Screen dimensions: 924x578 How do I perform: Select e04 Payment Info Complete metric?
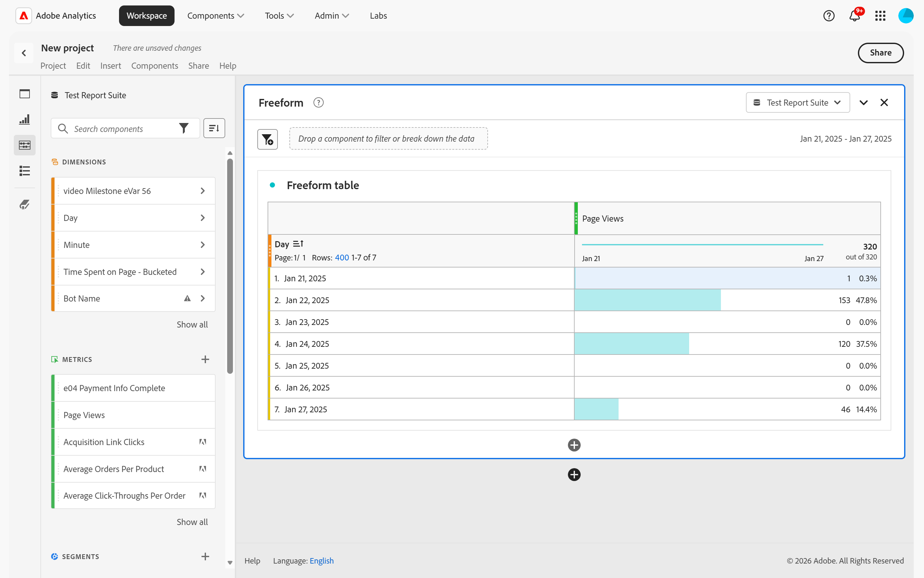(x=133, y=388)
